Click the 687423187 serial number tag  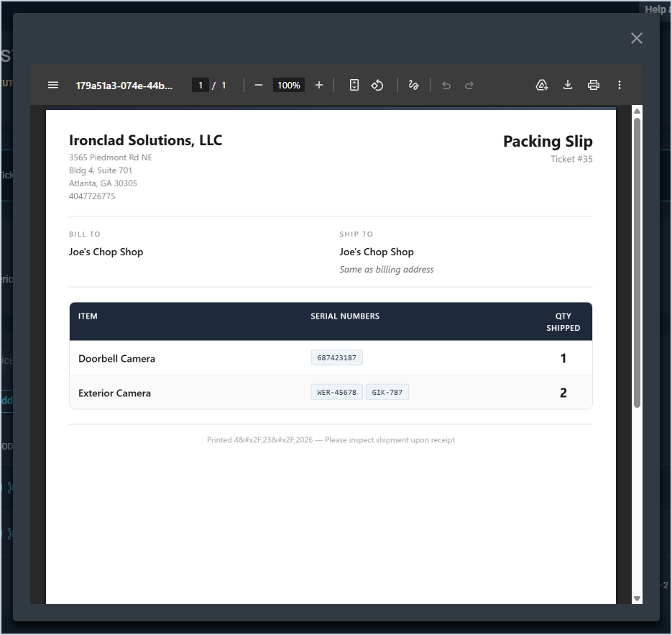(x=337, y=357)
